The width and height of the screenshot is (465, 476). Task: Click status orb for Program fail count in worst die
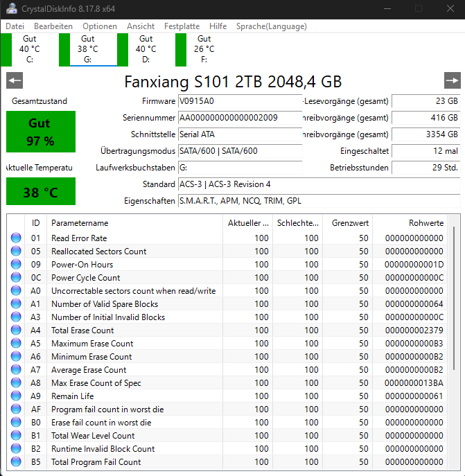[x=16, y=409]
